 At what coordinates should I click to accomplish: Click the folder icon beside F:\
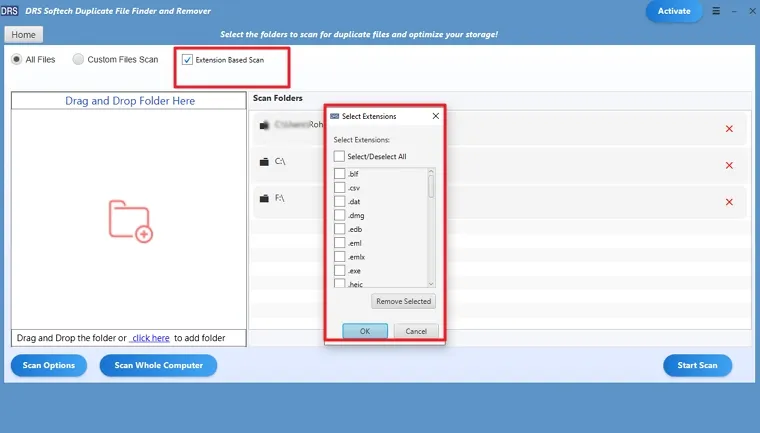pyautogui.click(x=264, y=198)
